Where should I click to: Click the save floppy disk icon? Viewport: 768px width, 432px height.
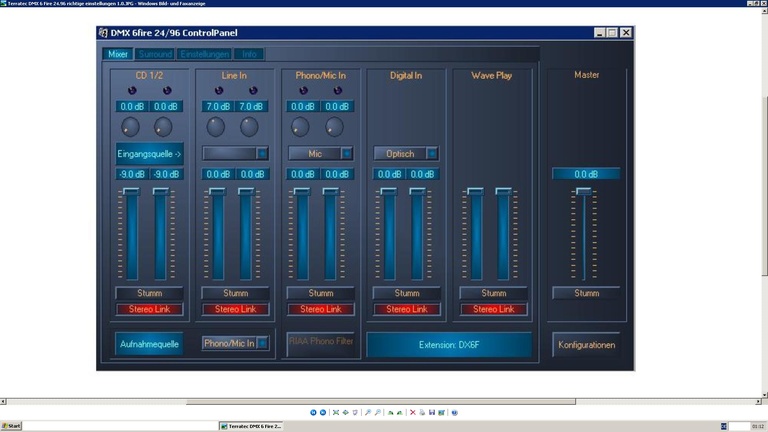point(432,412)
